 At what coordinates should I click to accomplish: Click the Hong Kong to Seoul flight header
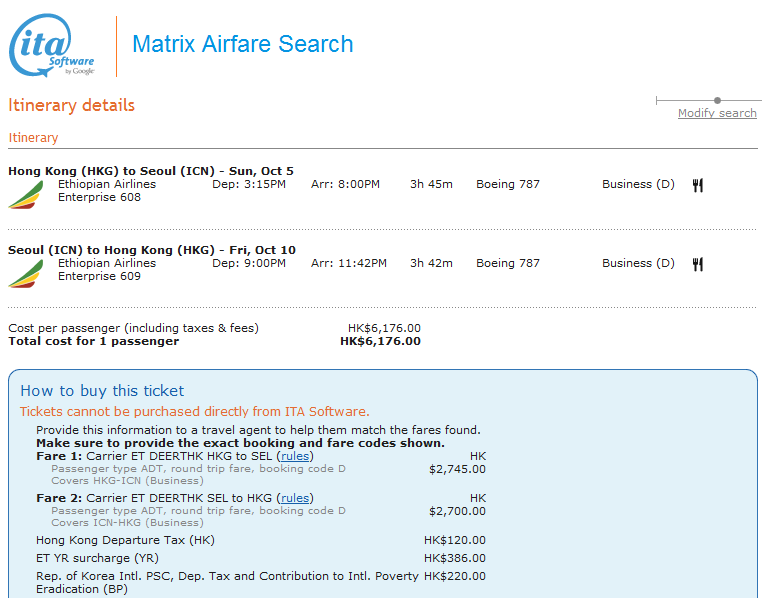pyautogui.click(x=151, y=170)
